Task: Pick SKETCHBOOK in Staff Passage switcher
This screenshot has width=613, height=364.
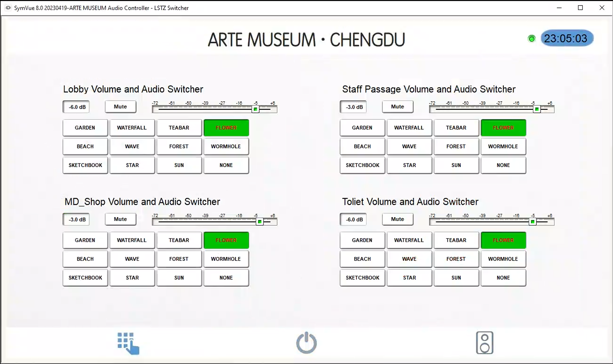Action: tap(362, 165)
